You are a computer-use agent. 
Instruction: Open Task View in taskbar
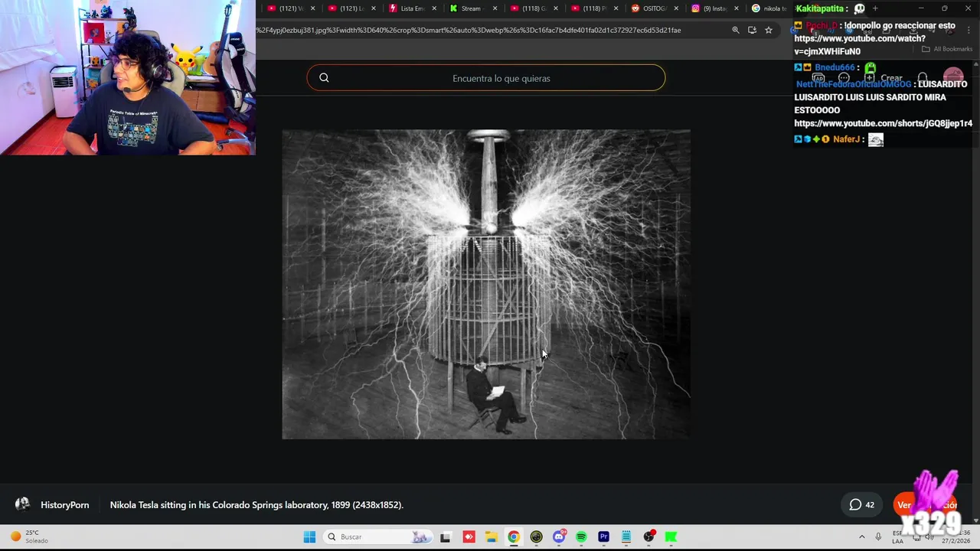(x=446, y=536)
